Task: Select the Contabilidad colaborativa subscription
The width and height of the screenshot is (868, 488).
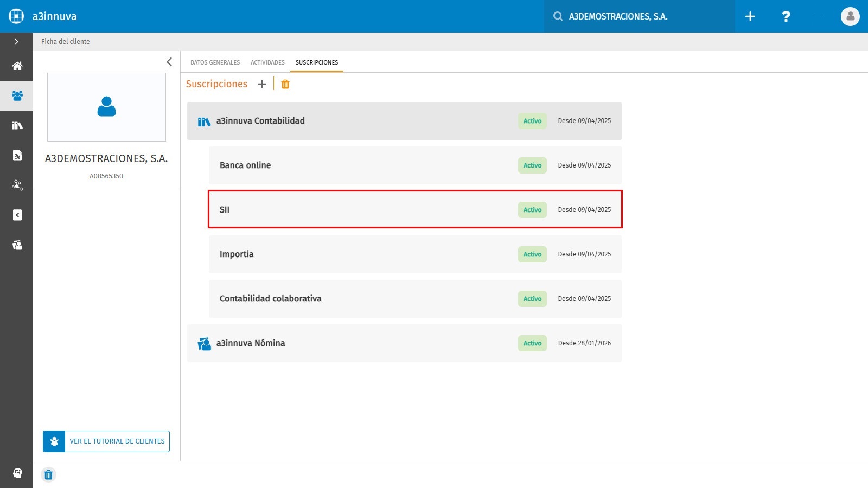Action: [x=415, y=299]
